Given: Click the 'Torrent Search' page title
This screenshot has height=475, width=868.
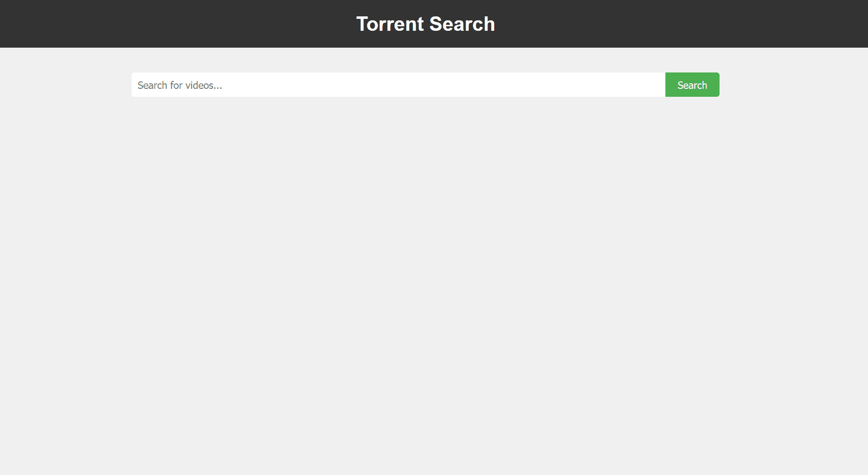Looking at the screenshot, I should click(426, 23).
